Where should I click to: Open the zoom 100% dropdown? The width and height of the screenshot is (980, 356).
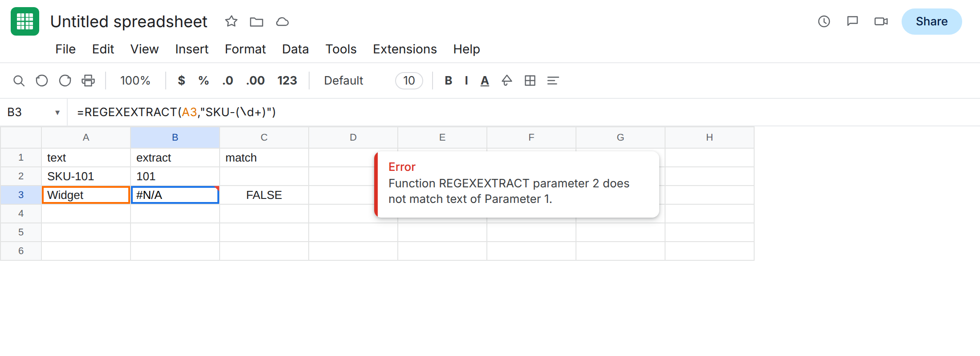click(135, 81)
